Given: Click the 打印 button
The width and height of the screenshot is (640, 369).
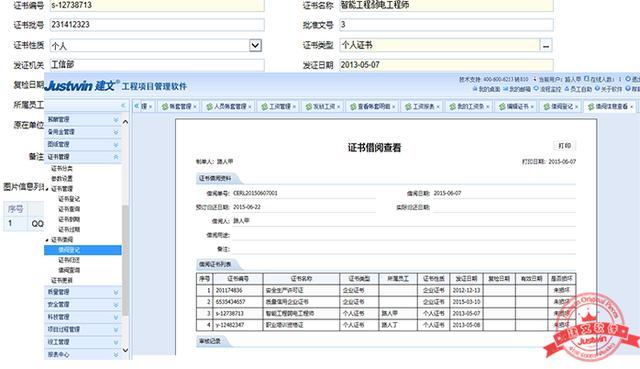Looking at the screenshot, I should tap(564, 146).
